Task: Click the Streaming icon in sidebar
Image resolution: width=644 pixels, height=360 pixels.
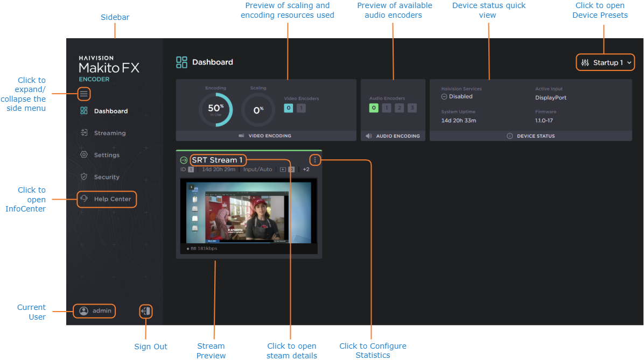Action: point(84,133)
